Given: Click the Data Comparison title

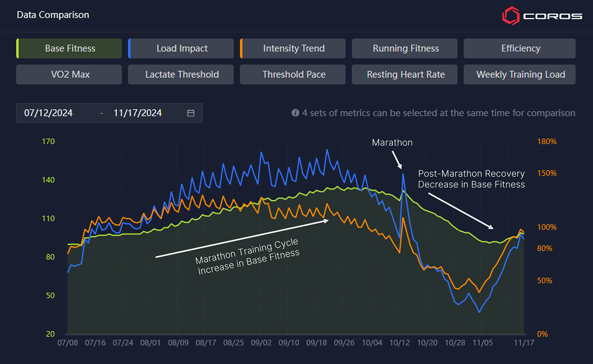Looking at the screenshot, I should pyautogui.click(x=53, y=15).
